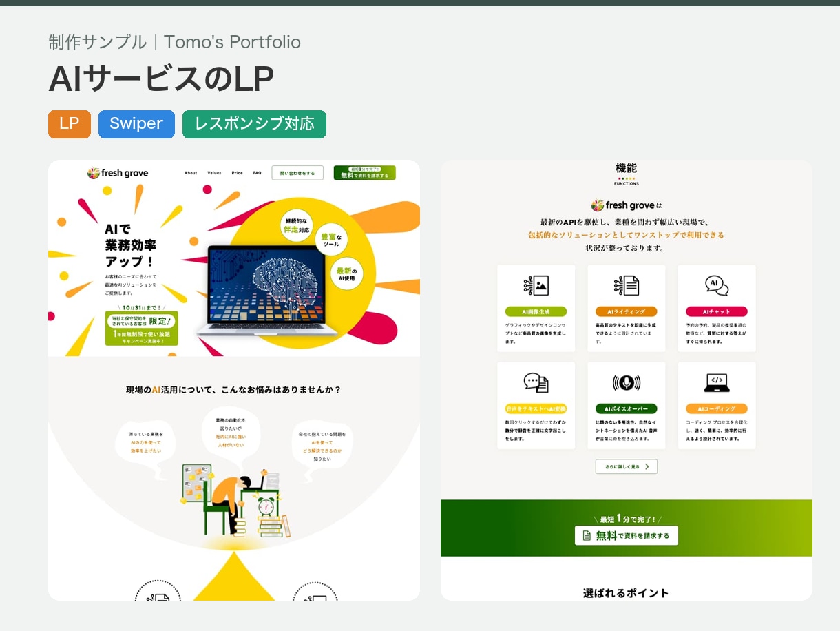
Task: Select the 音声をテキストへAI変換 label
Action: [536, 408]
